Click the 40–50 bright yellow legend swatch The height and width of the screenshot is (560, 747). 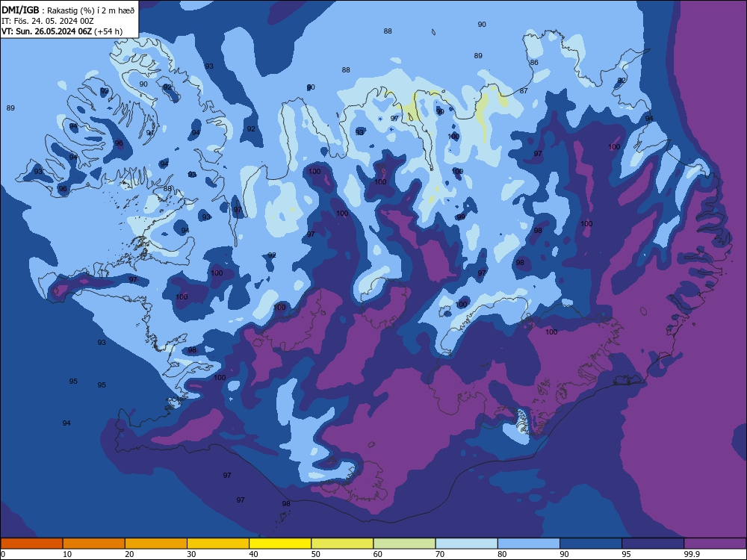tap(280, 544)
